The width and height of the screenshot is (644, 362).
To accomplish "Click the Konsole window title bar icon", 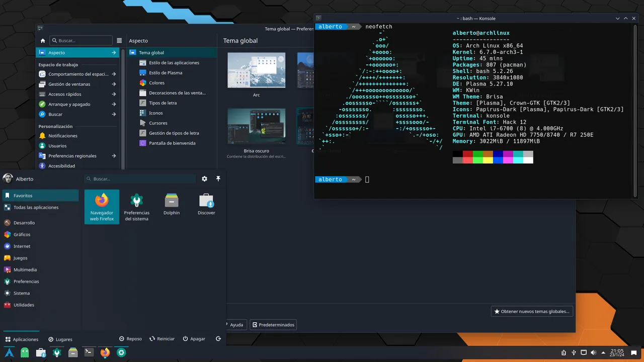I will 318,18.
